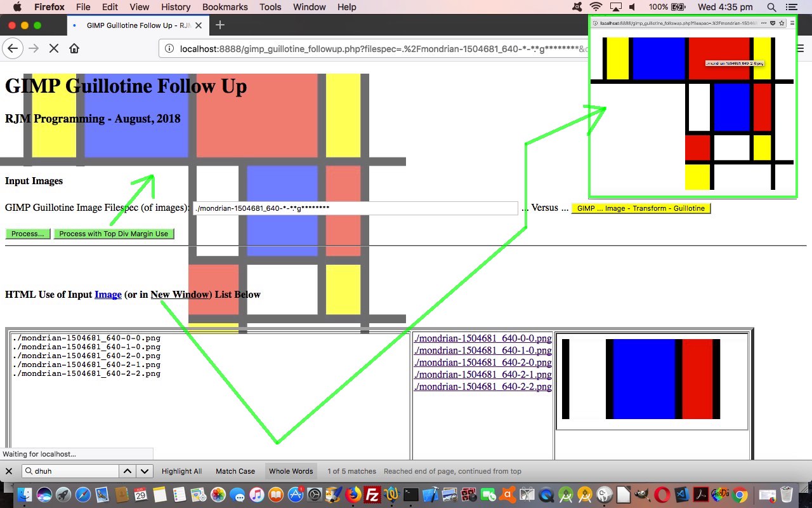Open the Tools menu
The height and width of the screenshot is (508, 812).
point(270,7)
